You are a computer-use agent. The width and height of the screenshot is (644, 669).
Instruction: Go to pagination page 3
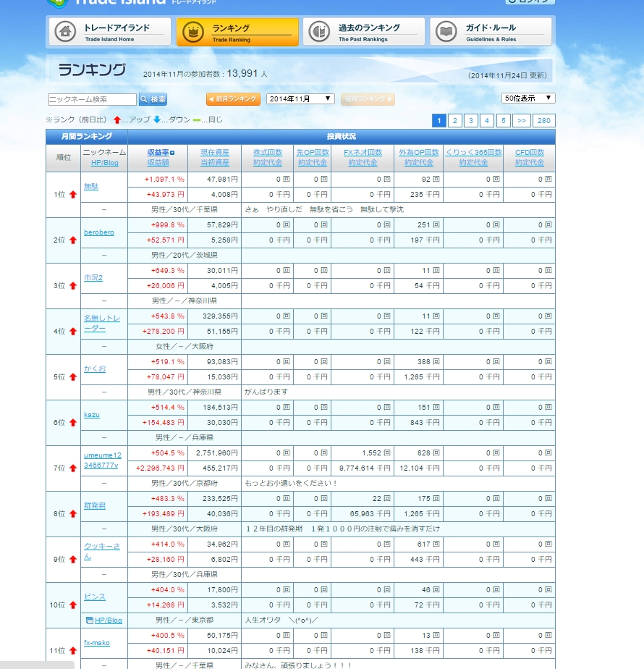click(x=471, y=120)
